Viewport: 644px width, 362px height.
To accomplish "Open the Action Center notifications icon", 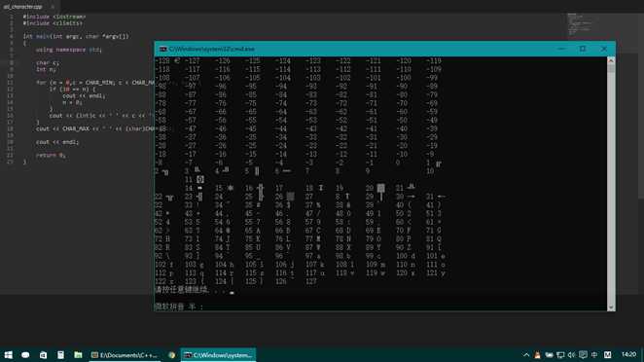I will click(583, 354).
